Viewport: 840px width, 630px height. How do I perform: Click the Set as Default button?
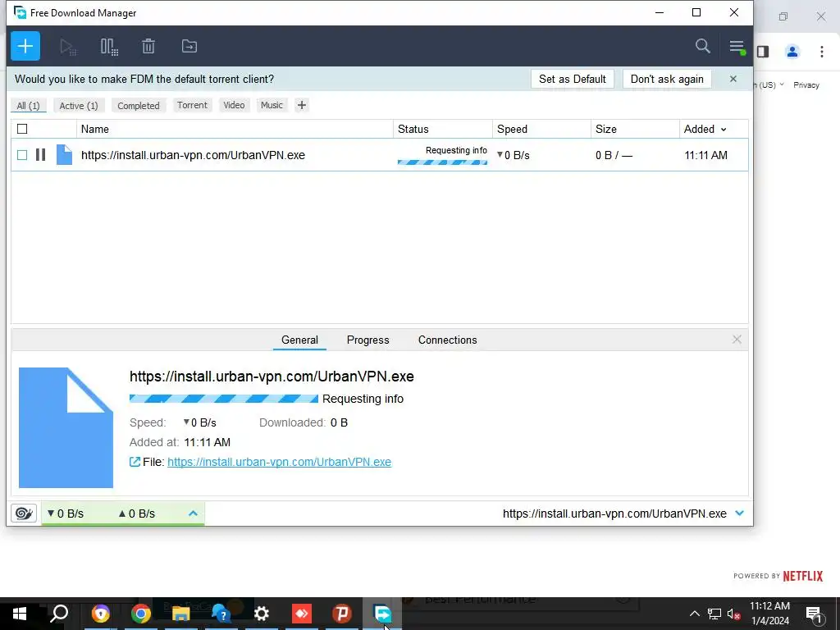coord(572,79)
